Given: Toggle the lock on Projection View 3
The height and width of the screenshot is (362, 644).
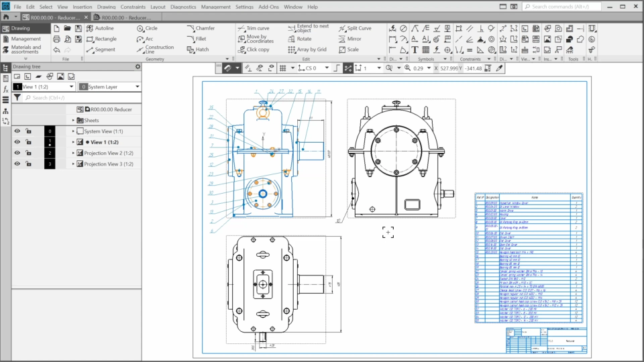Looking at the screenshot, I should click(x=29, y=164).
